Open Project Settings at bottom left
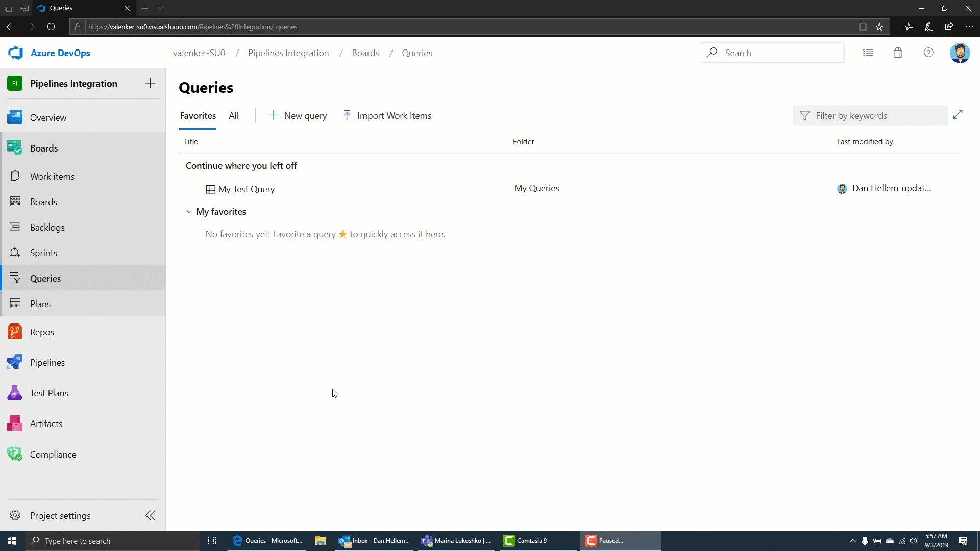 tap(60, 515)
